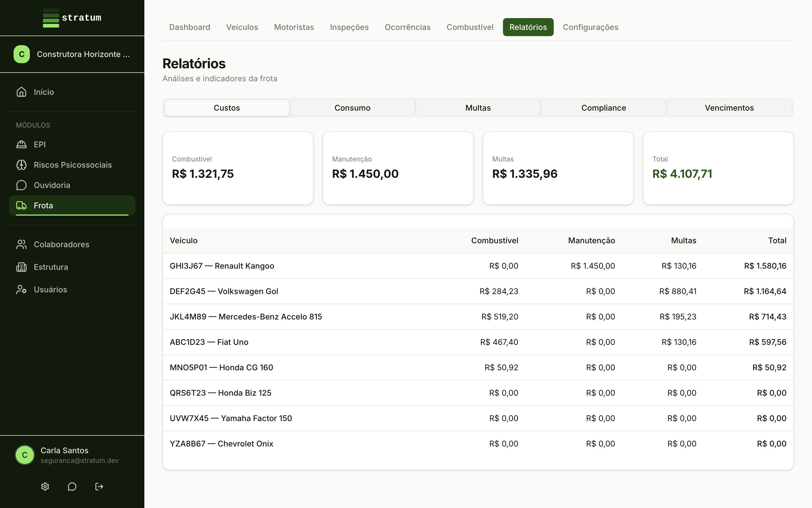This screenshot has height=508, width=812.
Task: Open settings via the bottom gear icon
Action: 45,487
